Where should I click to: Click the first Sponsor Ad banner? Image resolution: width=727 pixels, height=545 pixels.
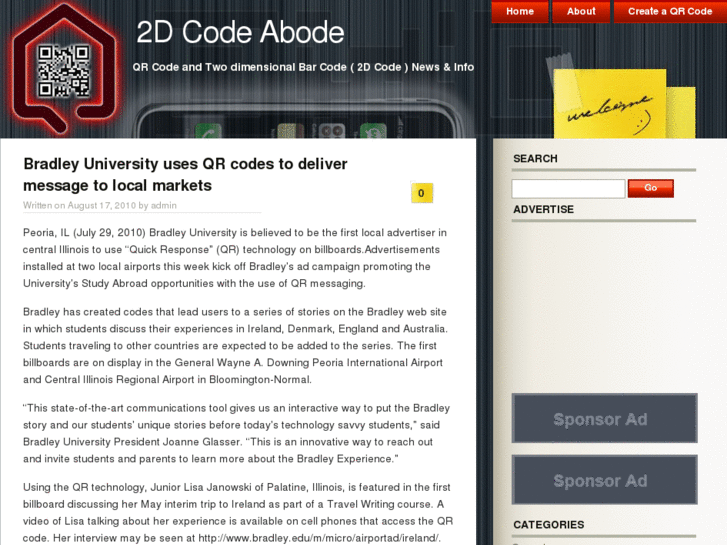coord(604,418)
